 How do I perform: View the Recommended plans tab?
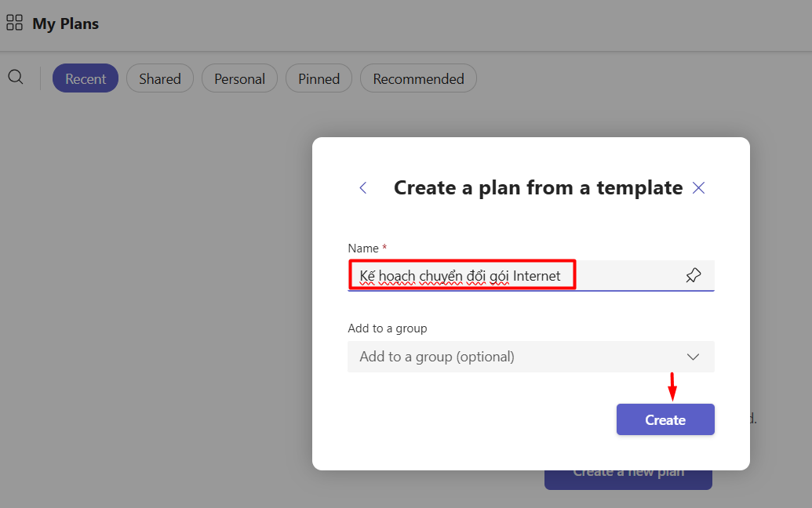pos(418,78)
